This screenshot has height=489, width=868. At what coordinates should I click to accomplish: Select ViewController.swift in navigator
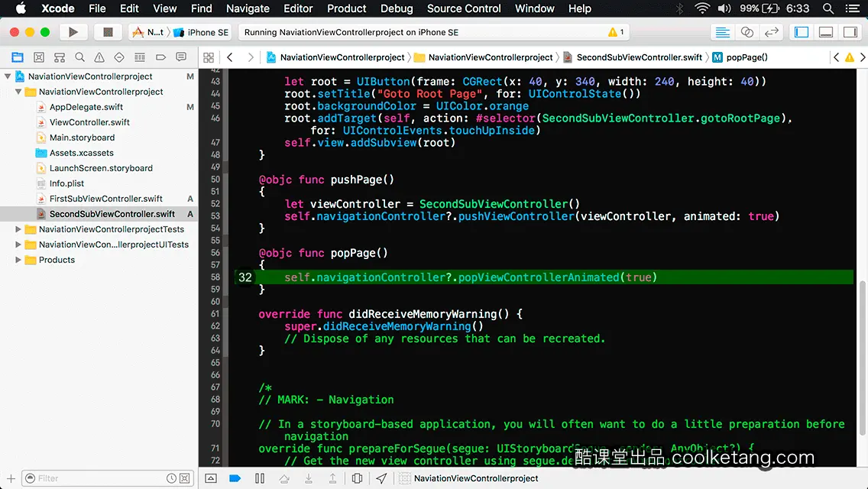[89, 122]
